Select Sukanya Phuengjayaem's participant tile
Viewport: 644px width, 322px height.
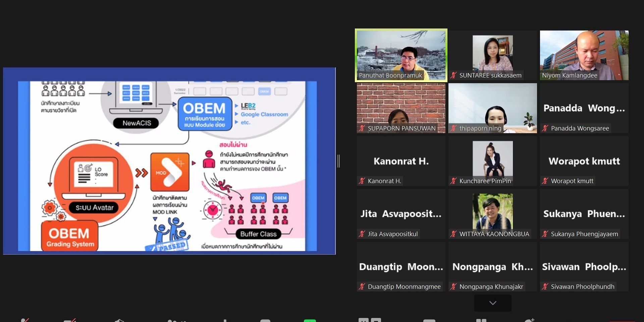[x=584, y=214]
